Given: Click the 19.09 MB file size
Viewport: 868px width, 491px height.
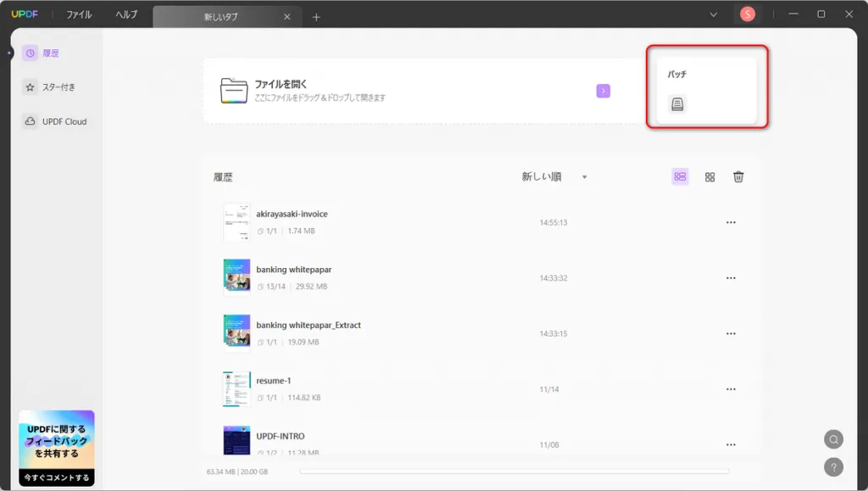Looking at the screenshot, I should point(303,342).
